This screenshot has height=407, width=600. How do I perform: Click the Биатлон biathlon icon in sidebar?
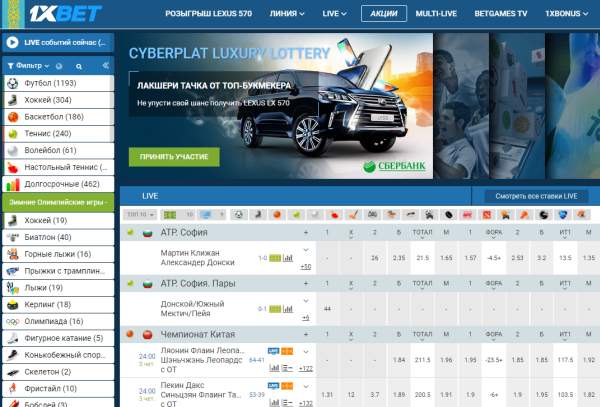coord(13,237)
